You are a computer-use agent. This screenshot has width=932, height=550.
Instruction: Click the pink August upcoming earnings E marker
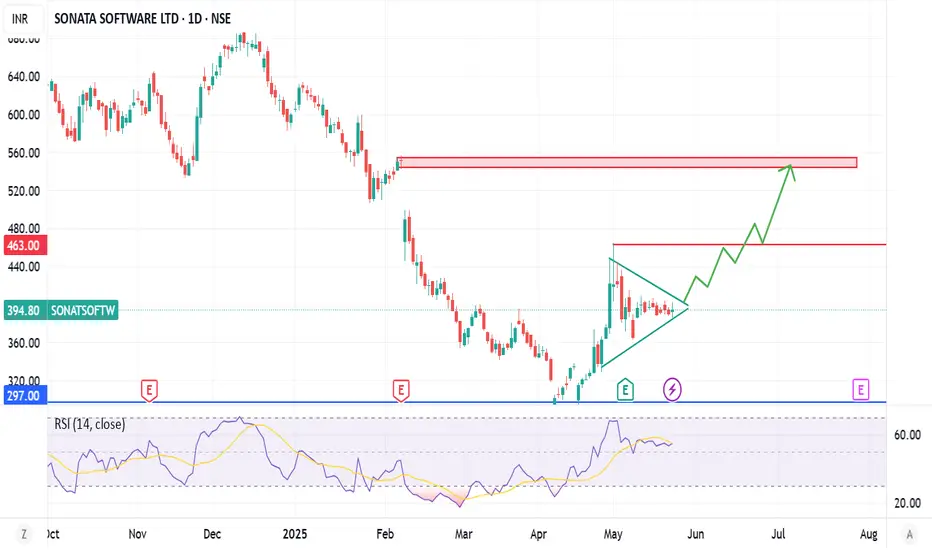point(861,390)
